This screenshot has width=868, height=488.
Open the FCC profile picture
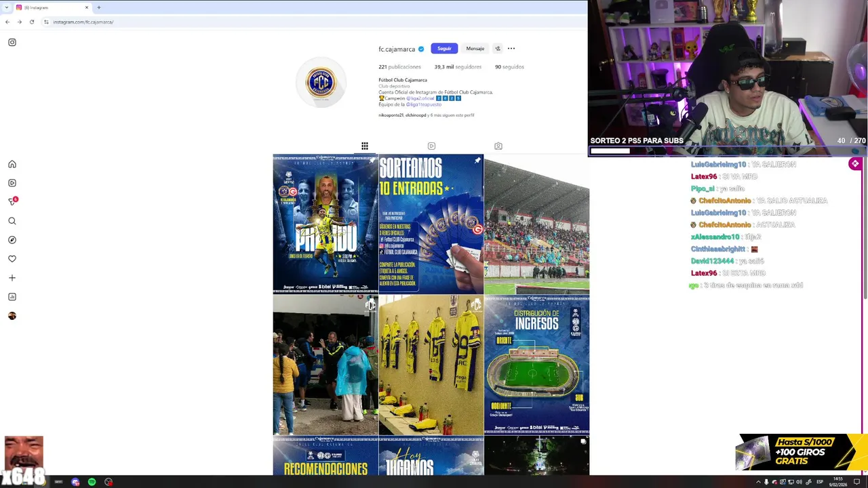pyautogui.click(x=321, y=83)
